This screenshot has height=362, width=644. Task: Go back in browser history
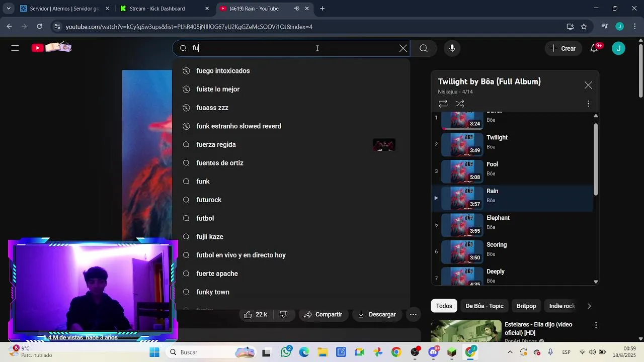(9, 27)
